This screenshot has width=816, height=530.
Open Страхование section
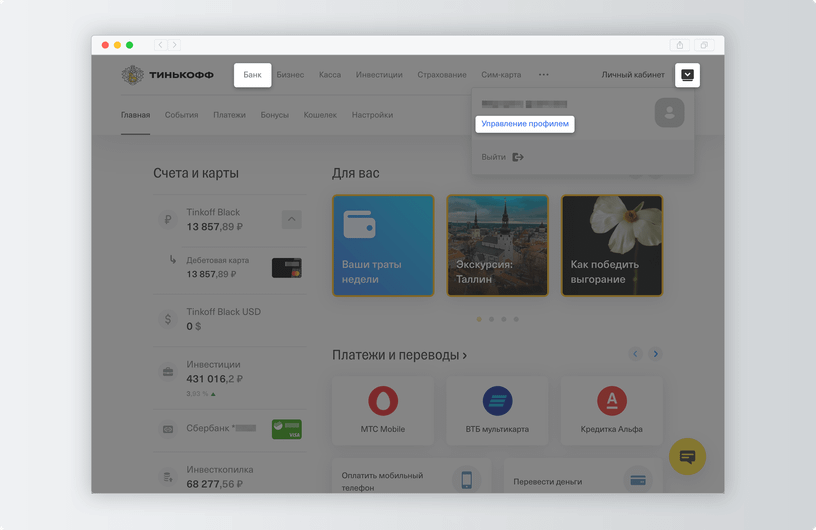click(x=442, y=75)
